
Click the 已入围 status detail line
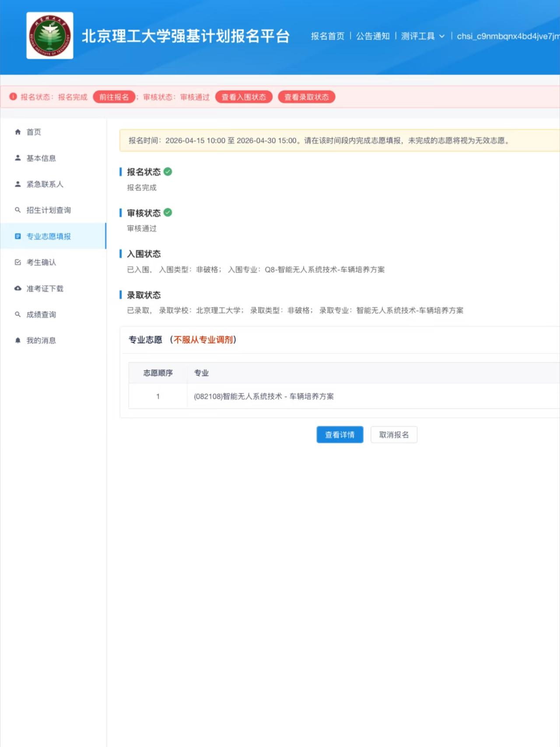[256, 269]
